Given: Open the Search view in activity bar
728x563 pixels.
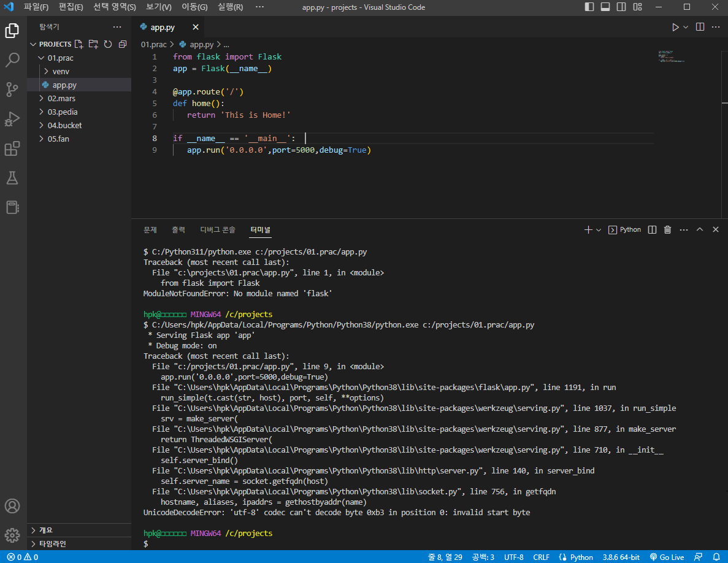Looking at the screenshot, I should [x=12, y=60].
